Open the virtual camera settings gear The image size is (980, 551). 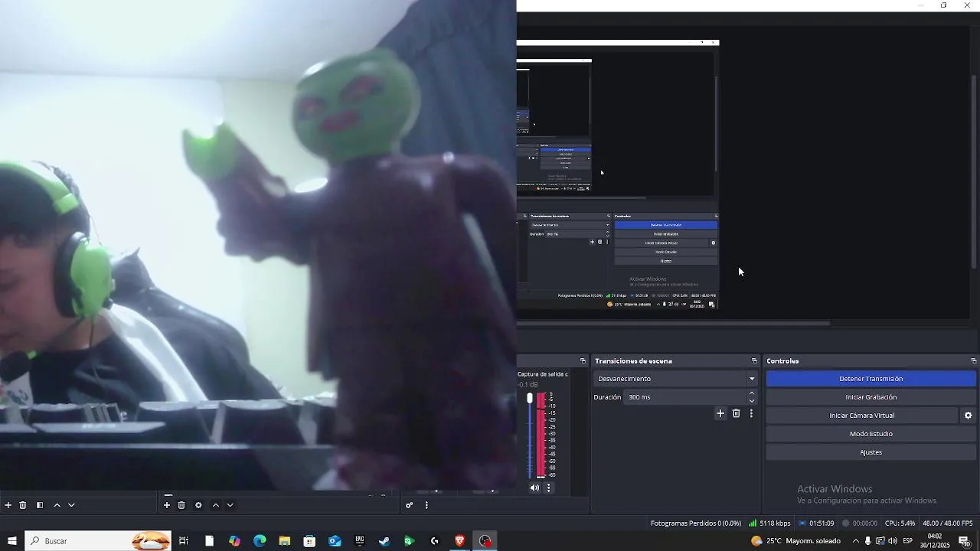(x=968, y=416)
